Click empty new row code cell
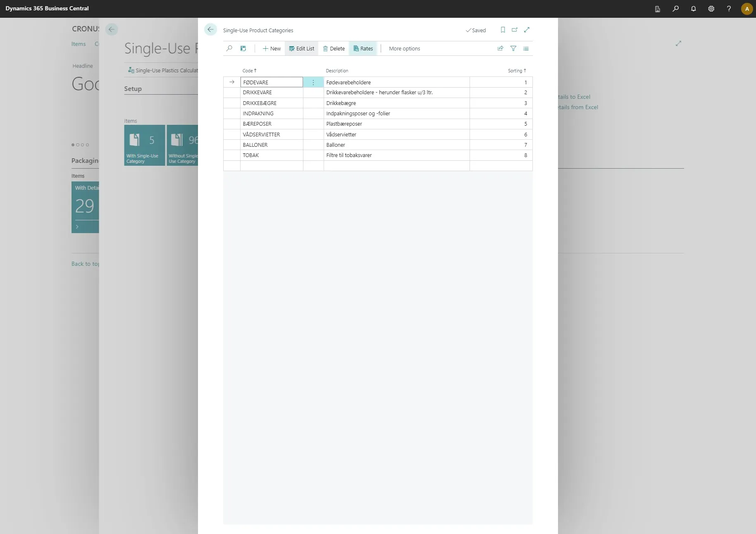Image resolution: width=756 pixels, height=534 pixels. coord(272,166)
